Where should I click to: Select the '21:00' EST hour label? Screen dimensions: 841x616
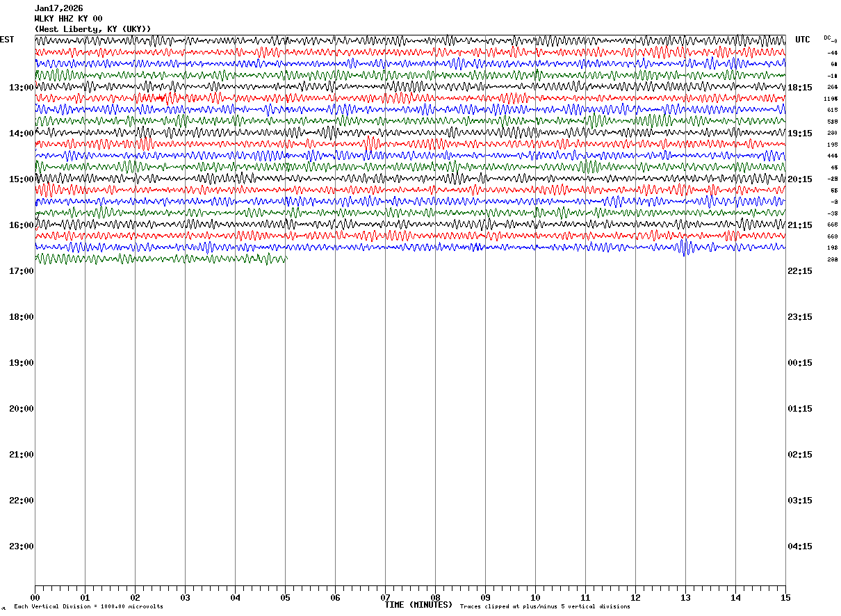pyautogui.click(x=22, y=455)
